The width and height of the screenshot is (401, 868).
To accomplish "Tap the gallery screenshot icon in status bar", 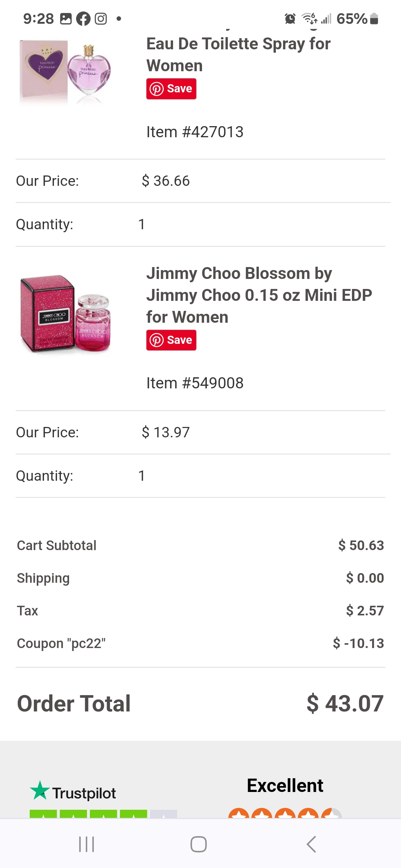I will [67, 19].
